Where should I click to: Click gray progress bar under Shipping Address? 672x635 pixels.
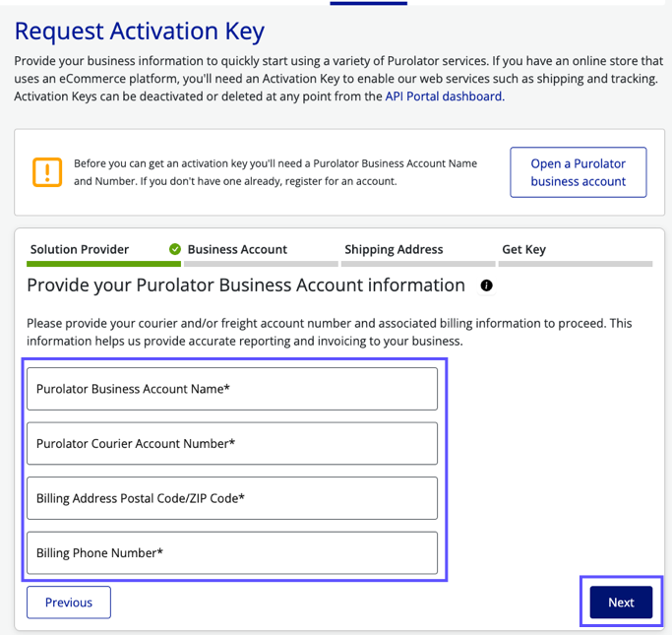(416, 264)
